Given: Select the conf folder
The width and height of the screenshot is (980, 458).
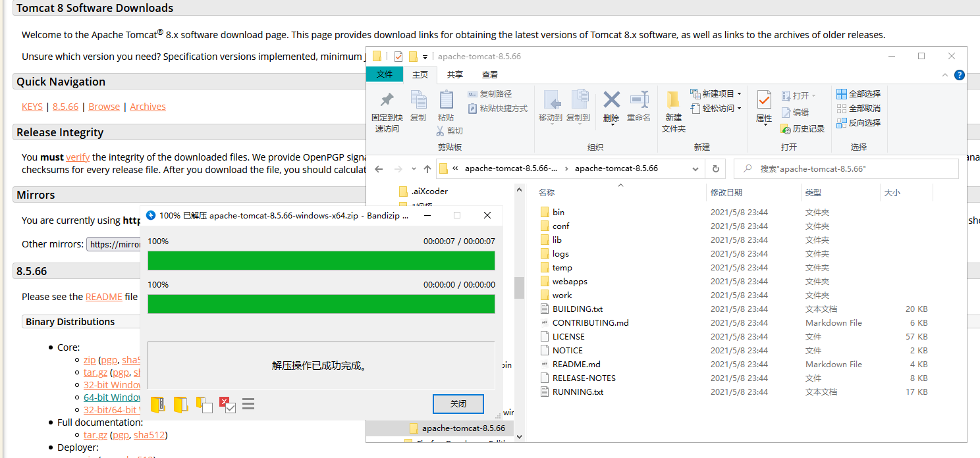Looking at the screenshot, I should 560,226.
